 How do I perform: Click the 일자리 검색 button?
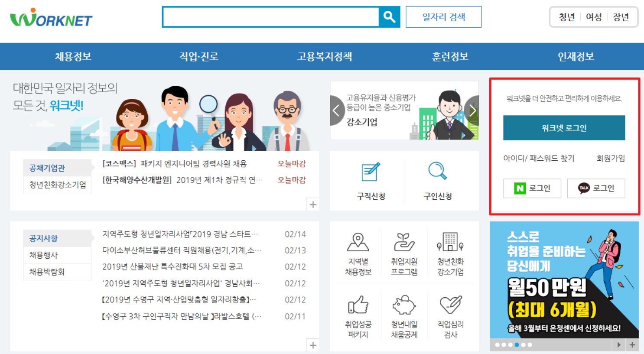[443, 17]
